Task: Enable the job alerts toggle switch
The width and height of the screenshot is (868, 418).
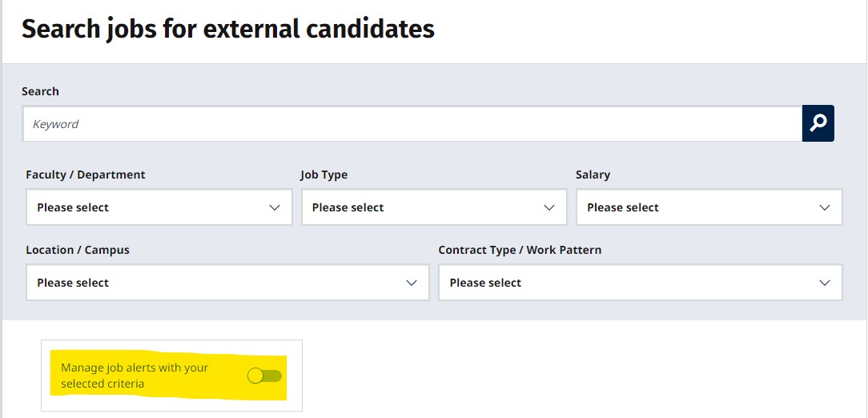Action: pos(264,376)
